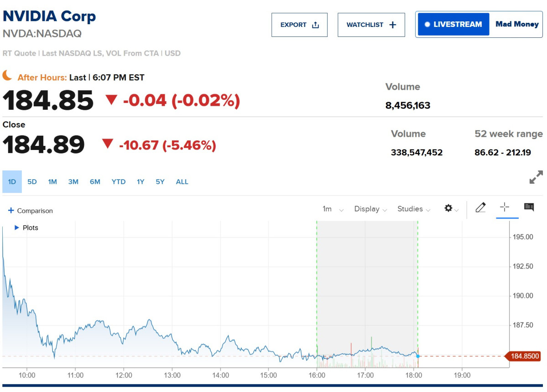The height and width of the screenshot is (392, 547).
Task: Click the 52 week range value 86.62 - 212.19
Action: [x=503, y=152]
